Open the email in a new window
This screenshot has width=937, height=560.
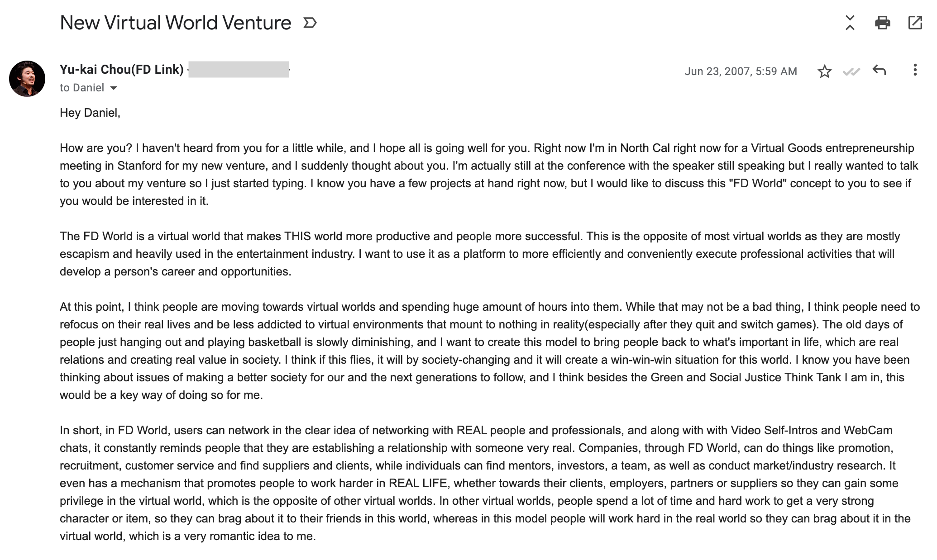(915, 23)
